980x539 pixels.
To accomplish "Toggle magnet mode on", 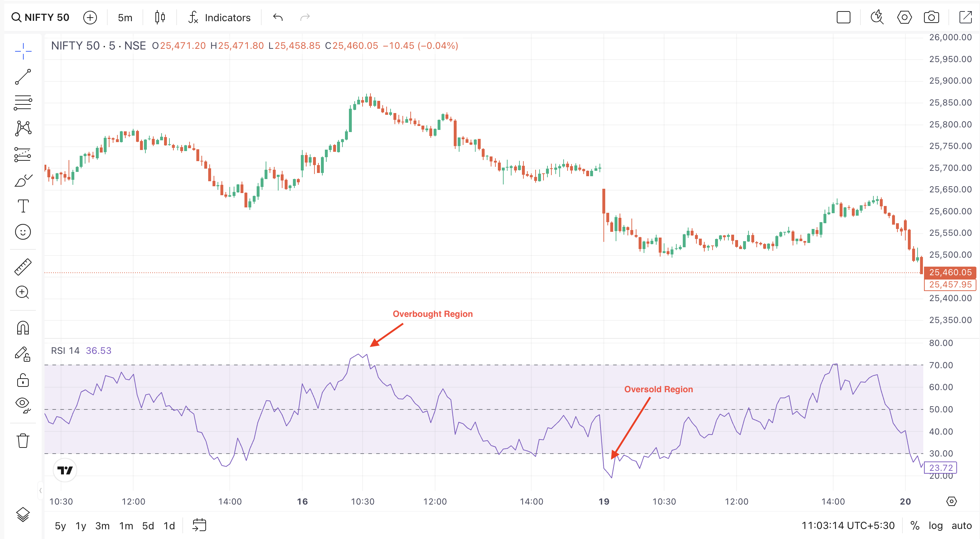I will tap(23, 328).
